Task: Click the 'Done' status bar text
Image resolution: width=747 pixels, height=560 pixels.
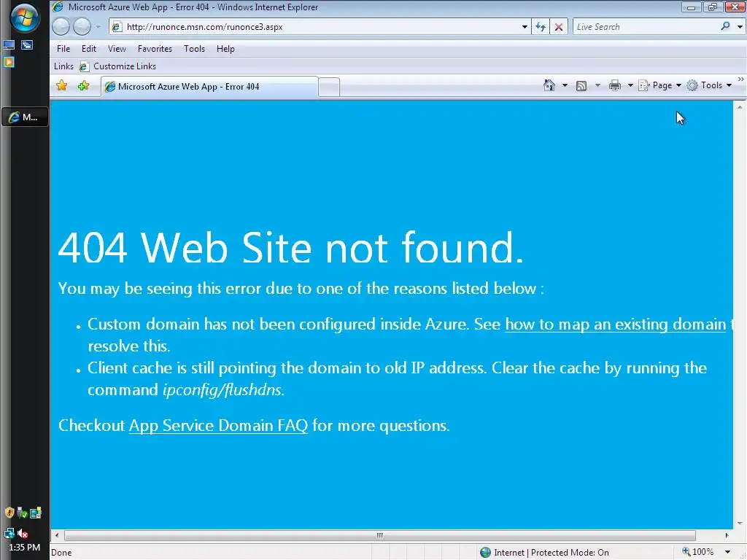Action: click(x=61, y=553)
